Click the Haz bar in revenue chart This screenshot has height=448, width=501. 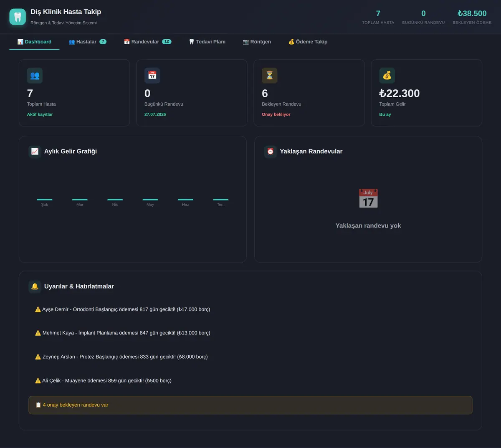[185, 200]
